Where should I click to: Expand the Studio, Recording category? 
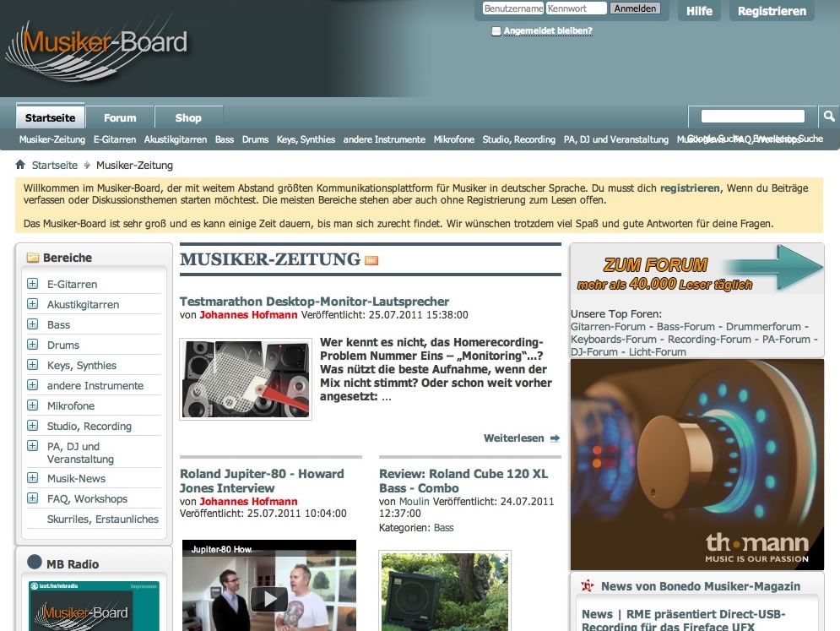[32, 426]
